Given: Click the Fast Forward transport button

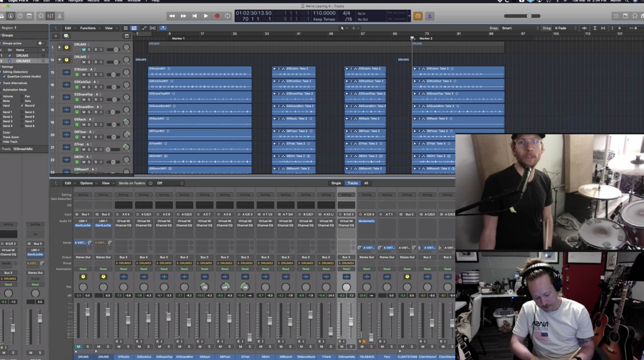Looking at the screenshot, I should [183, 16].
